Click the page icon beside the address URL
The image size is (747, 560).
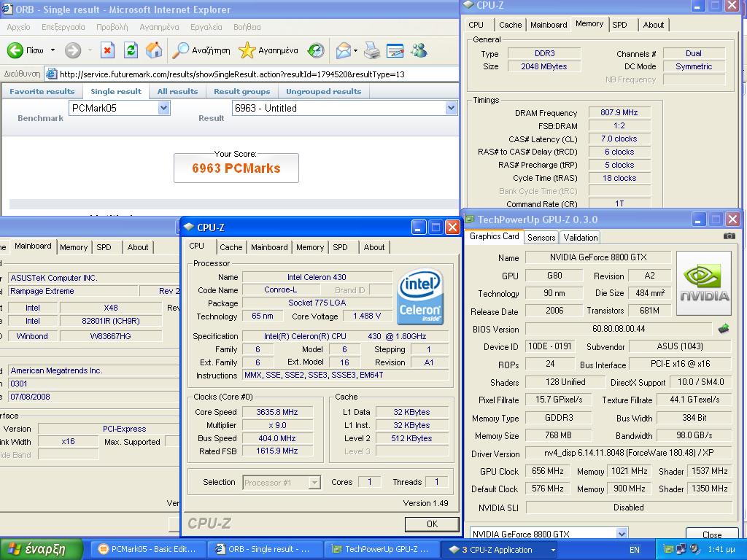pyautogui.click(x=52, y=74)
